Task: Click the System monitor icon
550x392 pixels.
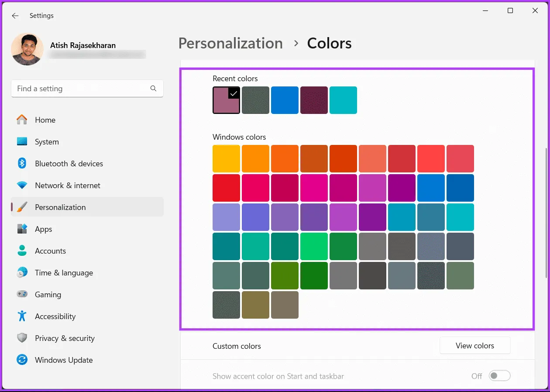Action: (x=22, y=141)
